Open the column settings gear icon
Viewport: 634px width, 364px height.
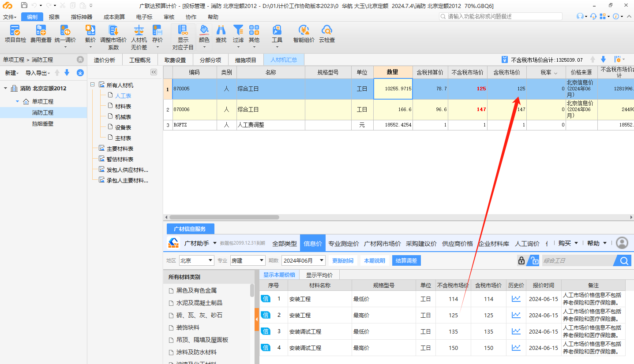618,59
